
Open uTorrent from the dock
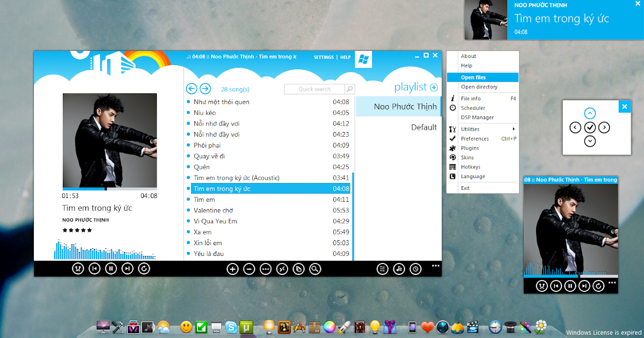(x=247, y=327)
